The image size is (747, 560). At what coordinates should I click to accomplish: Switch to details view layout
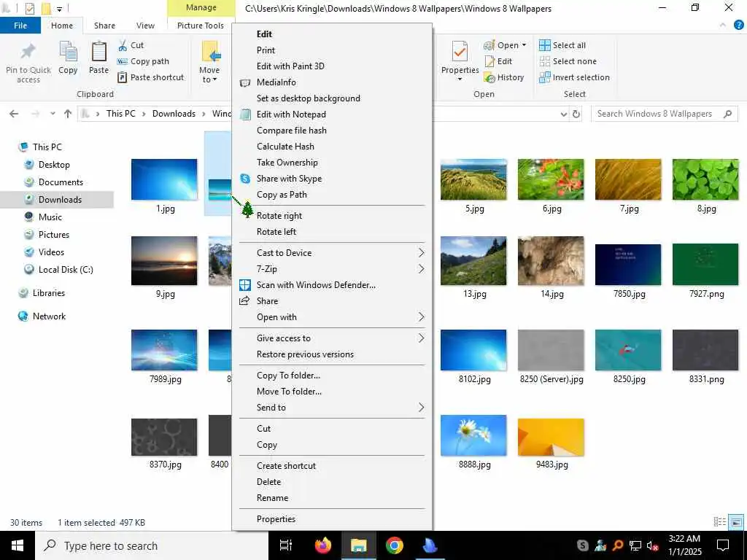click(719, 522)
